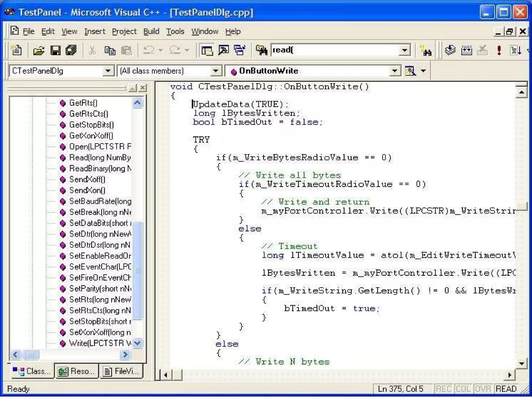Screen dimensions: 532x399
Task: Open the CTestPanelDlg class dropdown
Action: (108, 71)
